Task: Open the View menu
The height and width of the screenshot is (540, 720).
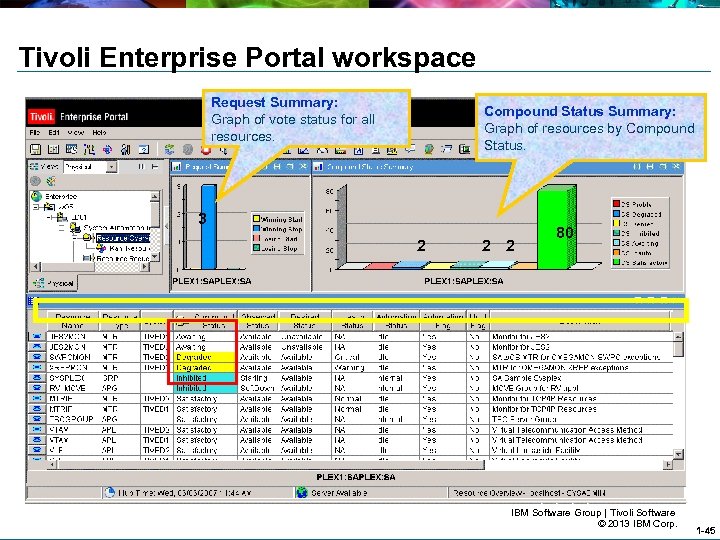Action: coord(75,133)
